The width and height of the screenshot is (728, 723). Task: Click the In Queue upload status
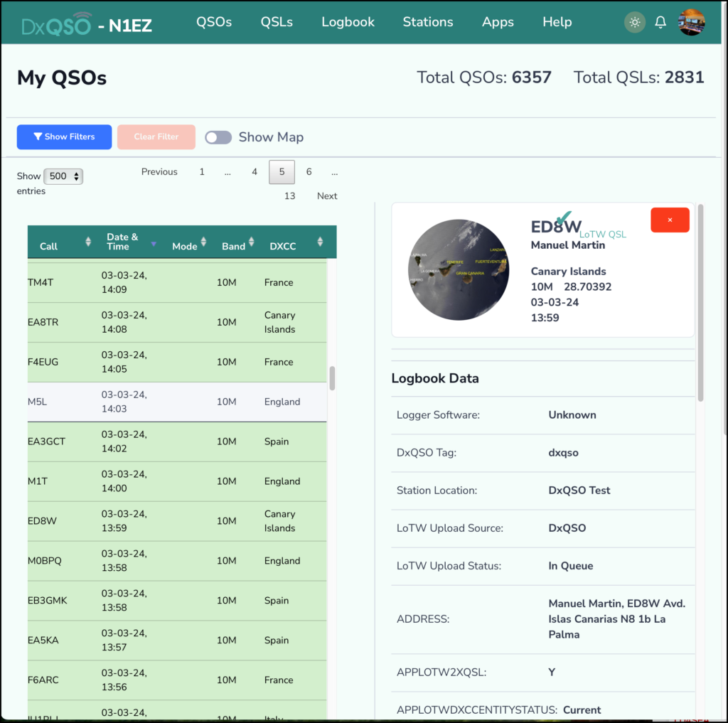[571, 566]
